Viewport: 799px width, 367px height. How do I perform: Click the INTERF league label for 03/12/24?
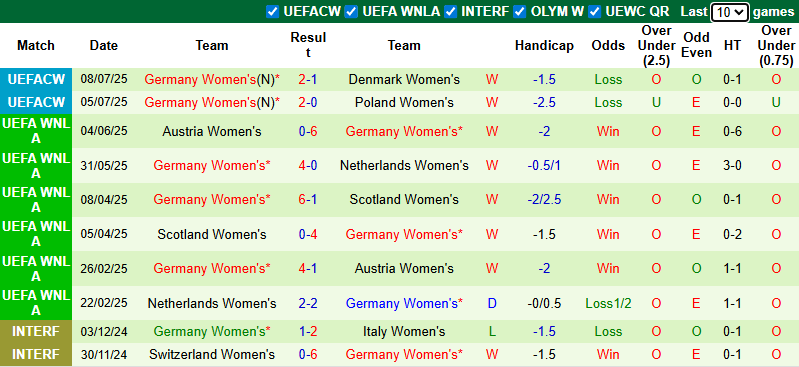pos(36,332)
